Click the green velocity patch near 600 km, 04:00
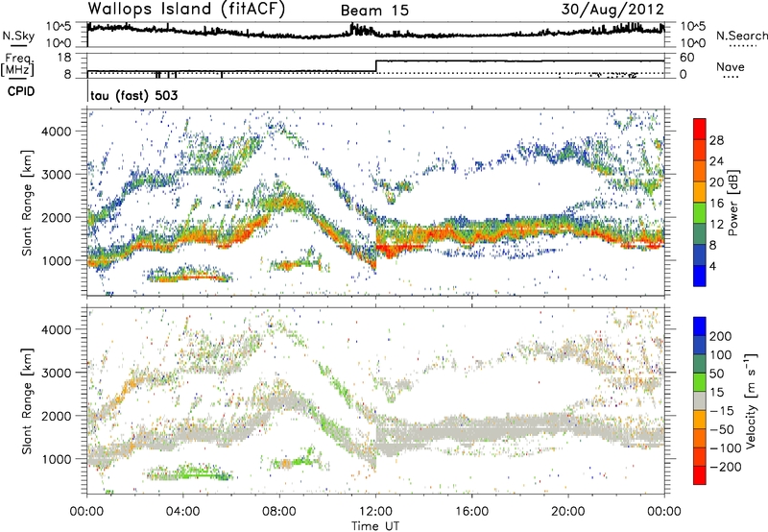Screen dimensions: 768x532 click(191, 473)
